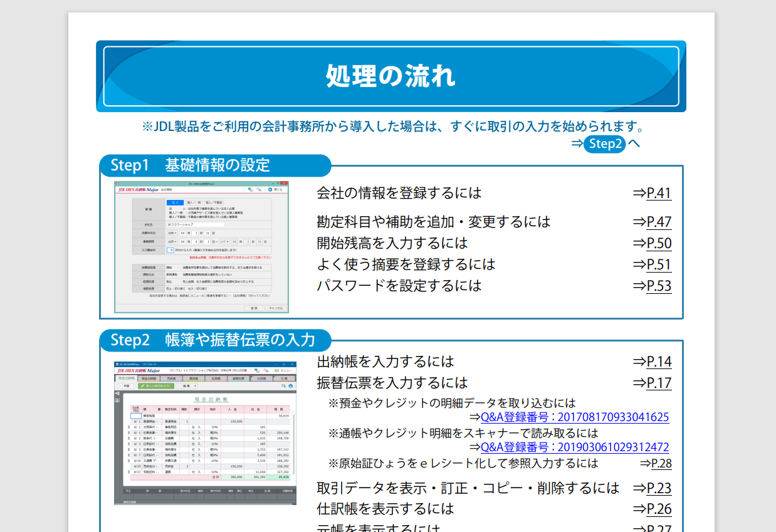Click the 会社名 input field showing フラワーショップ
The height and width of the screenshot is (532, 776).
(196, 224)
